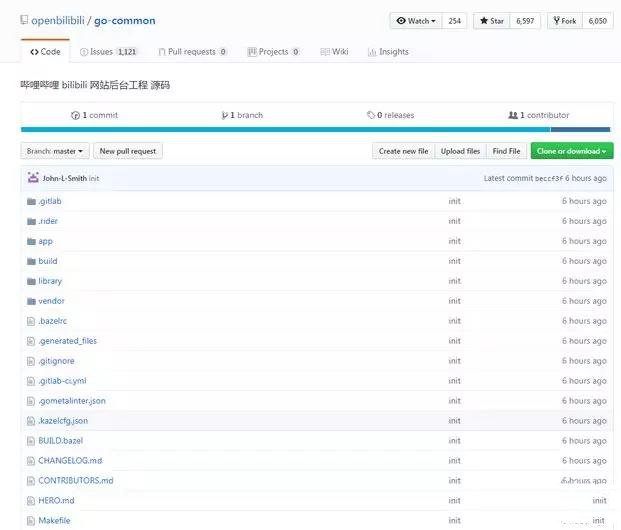Click the repository book icon
The width and height of the screenshot is (621, 530).
click(24, 20)
